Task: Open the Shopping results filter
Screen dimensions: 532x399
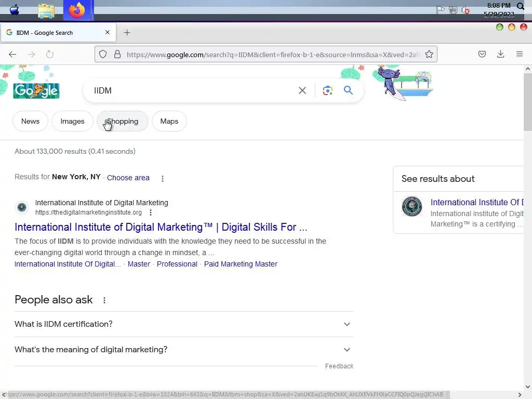Action: (x=123, y=121)
